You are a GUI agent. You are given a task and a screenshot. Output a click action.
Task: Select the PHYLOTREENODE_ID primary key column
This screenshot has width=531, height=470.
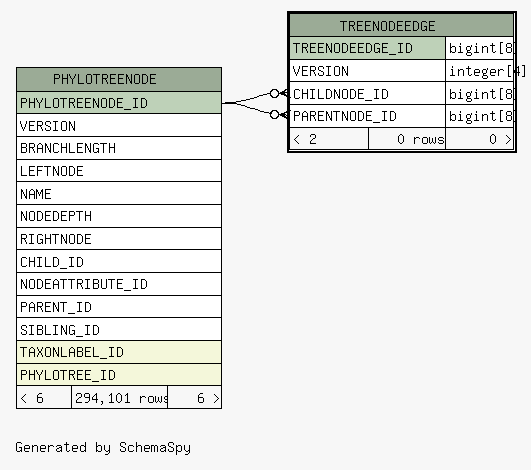pos(119,103)
